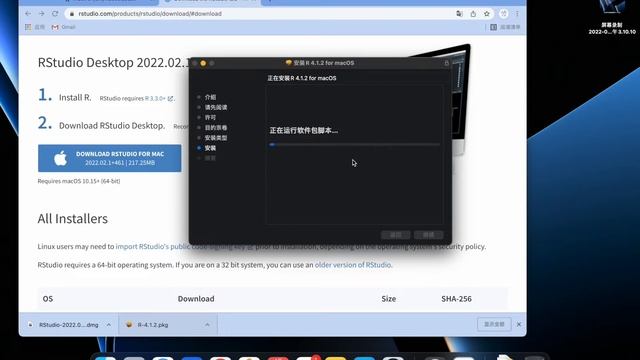640x360 pixels.
Task: Click 'Requires macOS 10.15+ (64-bit)' text
Action: click(x=79, y=181)
